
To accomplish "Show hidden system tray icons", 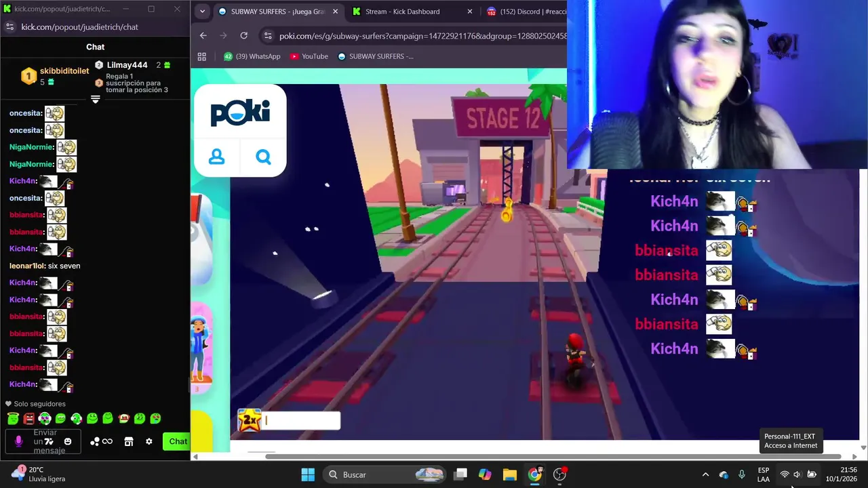I will pyautogui.click(x=705, y=474).
